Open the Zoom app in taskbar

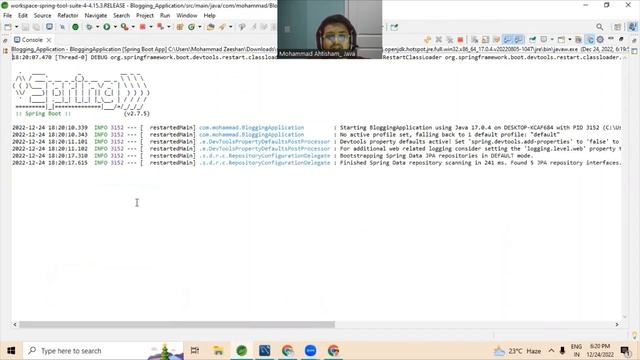point(310,351)
